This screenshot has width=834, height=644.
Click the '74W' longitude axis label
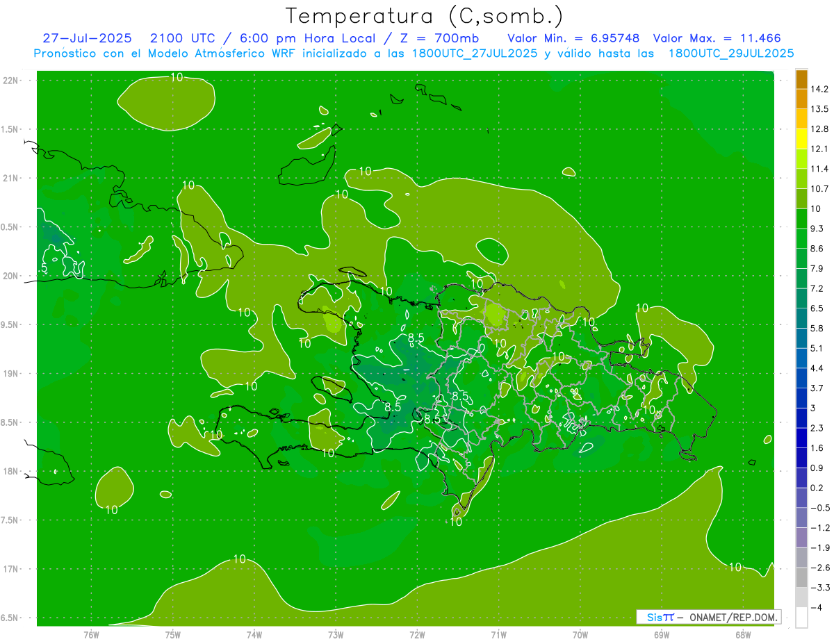[x=254, y=634]
